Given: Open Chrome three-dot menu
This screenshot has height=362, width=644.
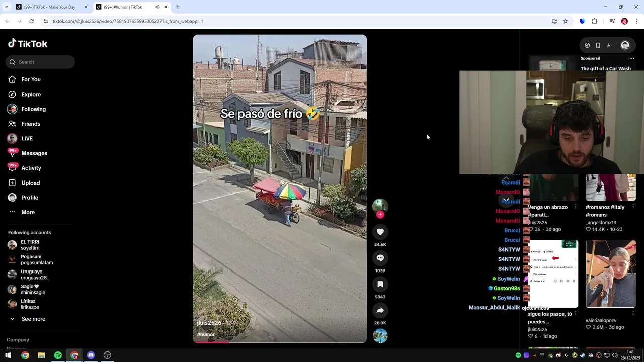Looking at the screenshot, I should point(637,21).
